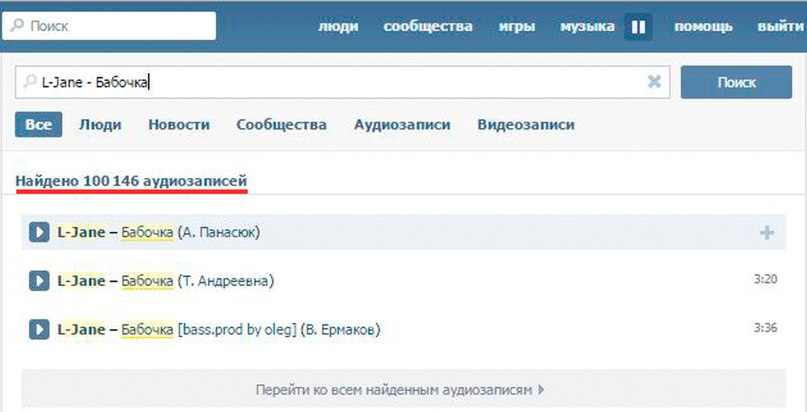This screenshot has width=807, height=412.
Task: Open the Новости filter tab
Action: click(179, 125)
